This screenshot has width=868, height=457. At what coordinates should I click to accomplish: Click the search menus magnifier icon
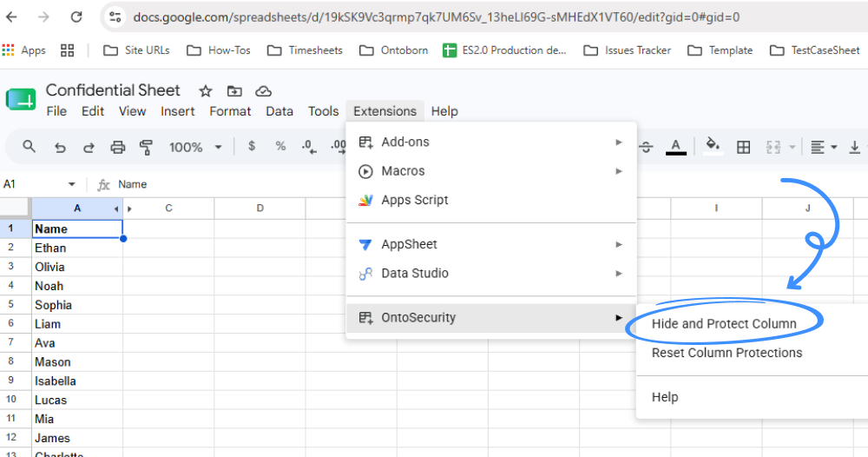point(29,147)
